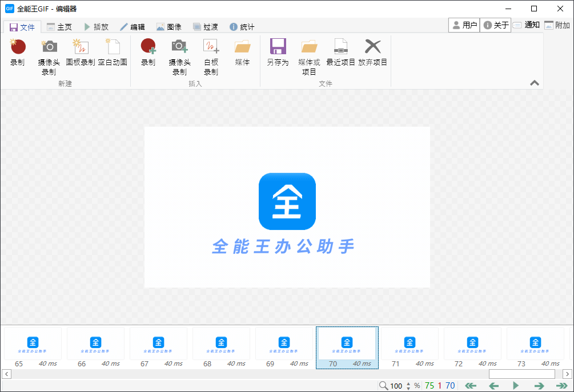
Task: Open the recent projects list (最近项目)
Action: click(x=342, y=55)
